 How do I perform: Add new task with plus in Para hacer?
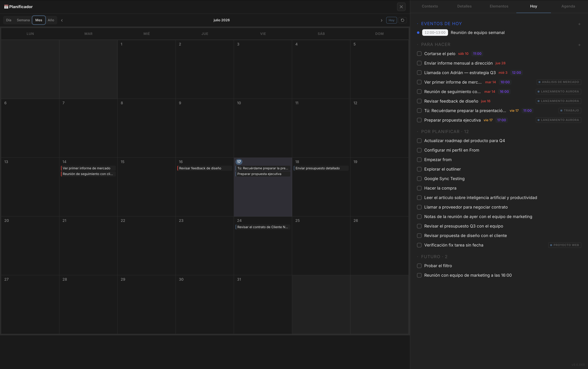tap(579, 45)
